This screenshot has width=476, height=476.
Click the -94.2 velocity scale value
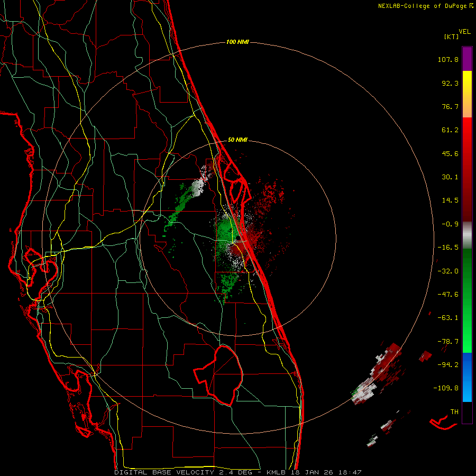pos(448,364)
